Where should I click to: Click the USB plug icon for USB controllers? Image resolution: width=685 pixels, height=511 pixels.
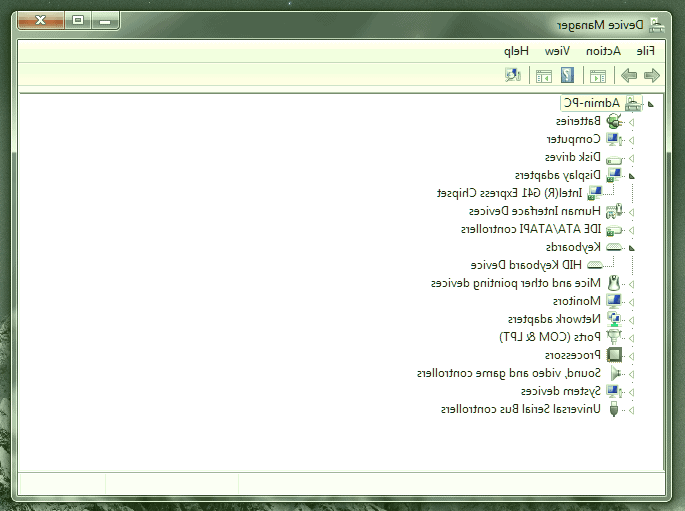click(614, 409)
